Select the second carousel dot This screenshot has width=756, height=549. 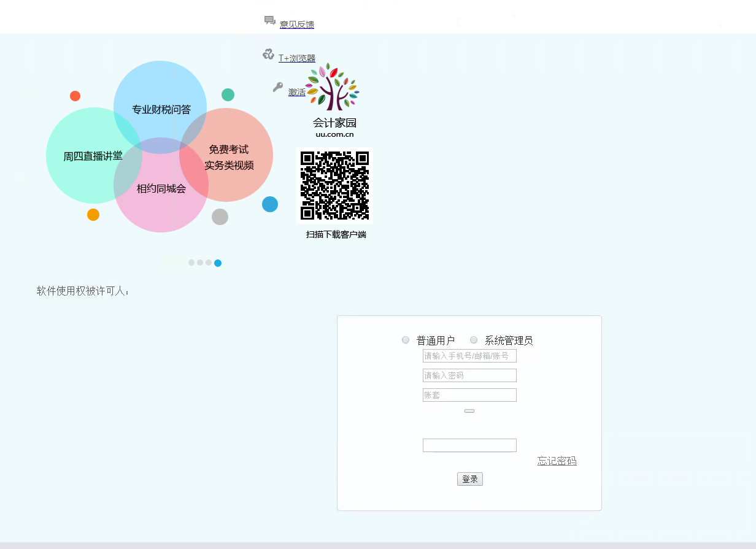pyautogui.click(x=200, y=263)
